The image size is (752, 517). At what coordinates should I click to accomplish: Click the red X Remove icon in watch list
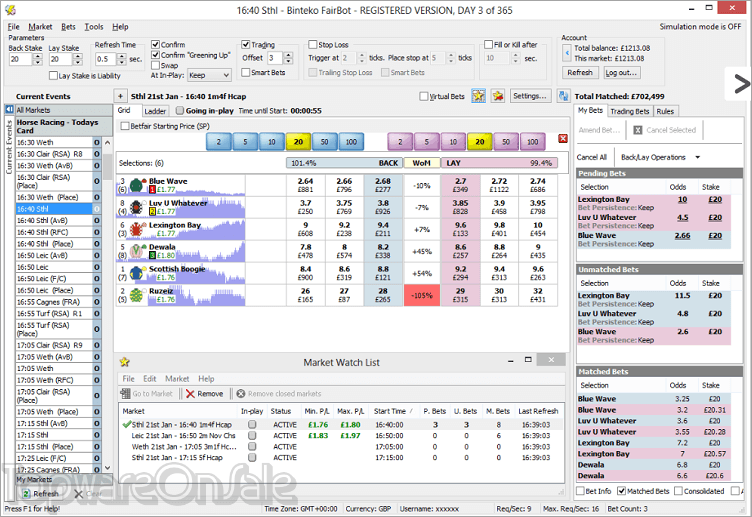pyautogui.click(x=190, y=394)
